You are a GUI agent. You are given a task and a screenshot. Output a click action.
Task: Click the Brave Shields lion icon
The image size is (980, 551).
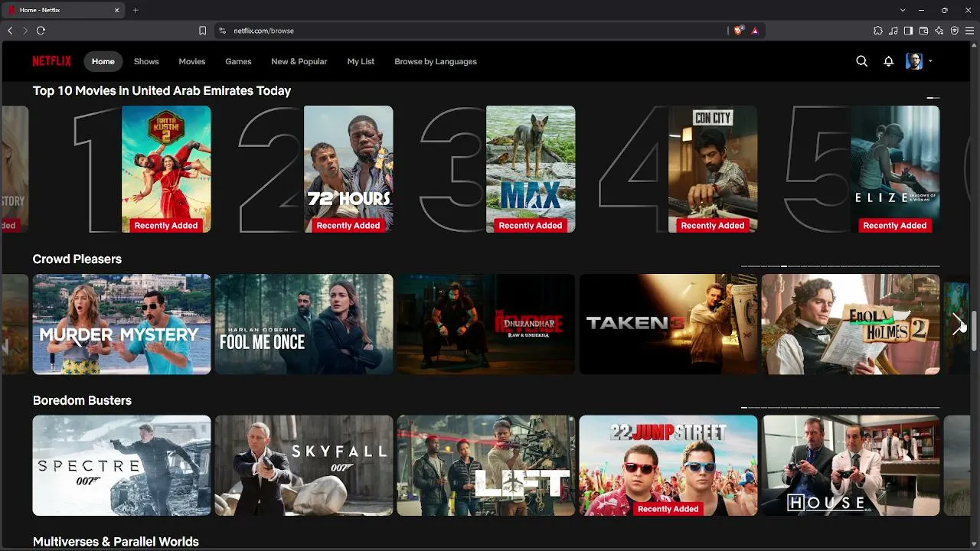(x=738, y=31)
